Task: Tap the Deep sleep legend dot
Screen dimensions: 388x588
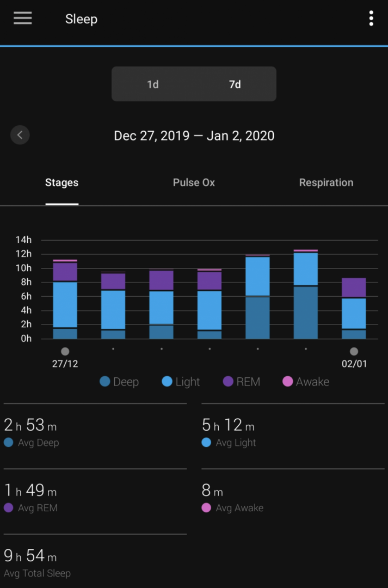Action: (x=105, y=381)
